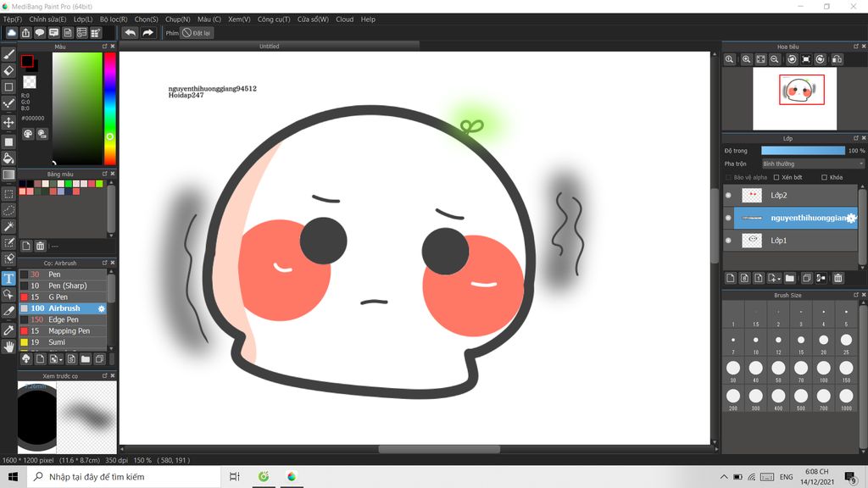Viewport: 868px width, 488px height.
Task: Open the Lớp(L) menu
Action: click(x=83, y=19)
